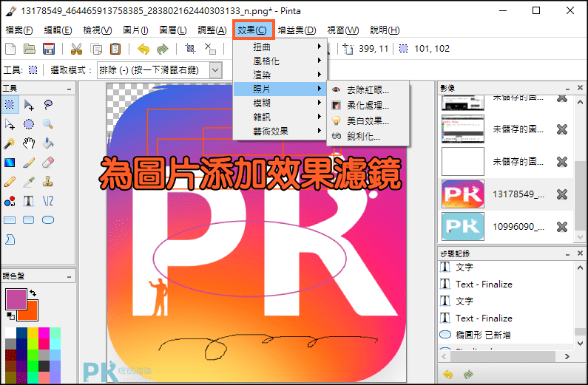This screenshot has width=588, height=385.
Task: Select the Lasso Select tool
Action: 48,105
